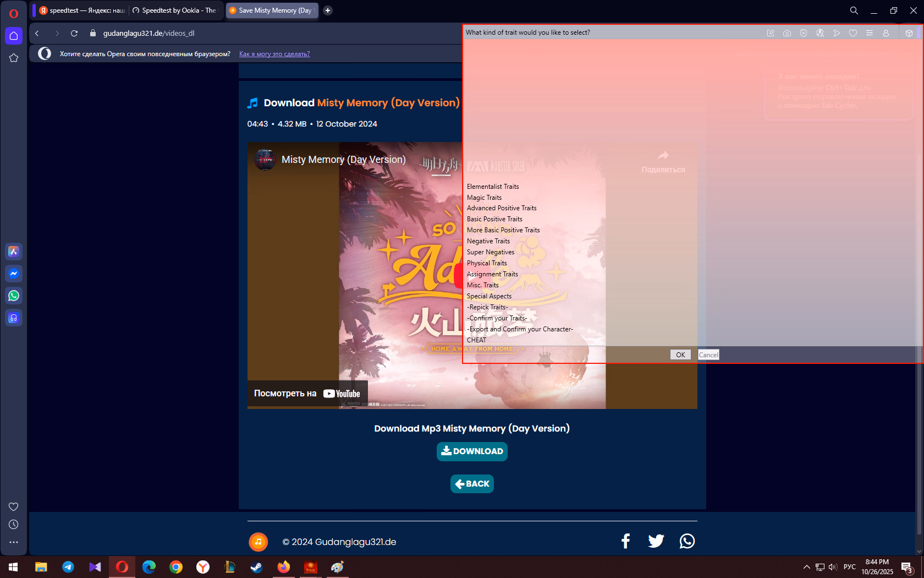Click the РУС input language indicator
This screenshot has height=578, width=924.
click(x=850, y=567)
